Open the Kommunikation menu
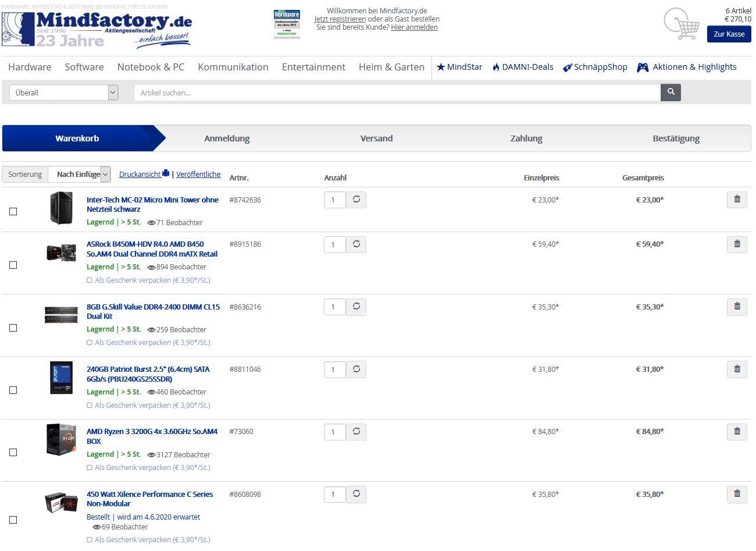This screenshot has height=551, width=756. pyautogui.click(x=233, y=67)
